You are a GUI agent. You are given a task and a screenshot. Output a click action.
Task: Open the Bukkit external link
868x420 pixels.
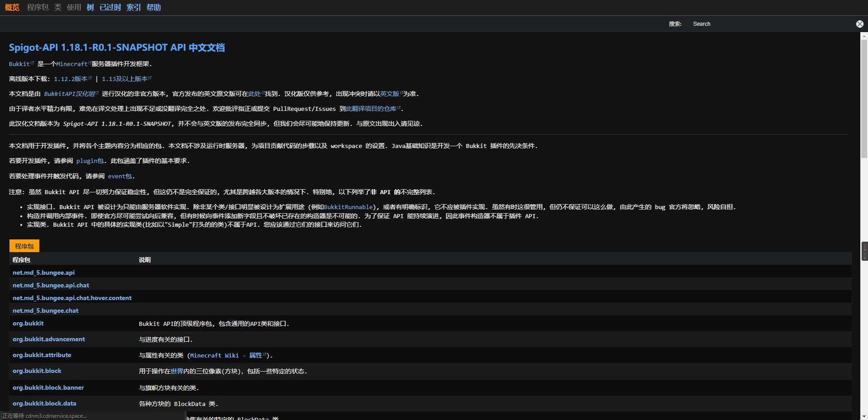[19, 64]
